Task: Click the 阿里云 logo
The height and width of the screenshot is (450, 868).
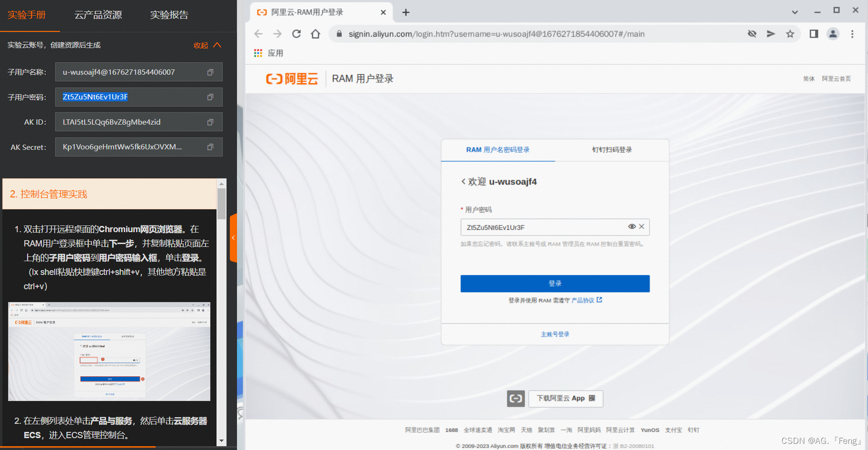Action: pyautogui.click(x=292, y=78)
